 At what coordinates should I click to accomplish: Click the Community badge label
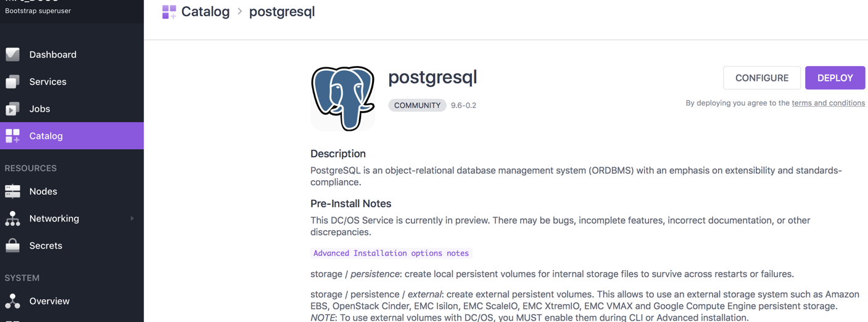click(417, 105)
